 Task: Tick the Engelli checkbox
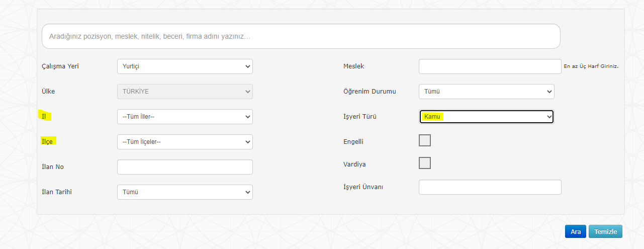(425, 140)
